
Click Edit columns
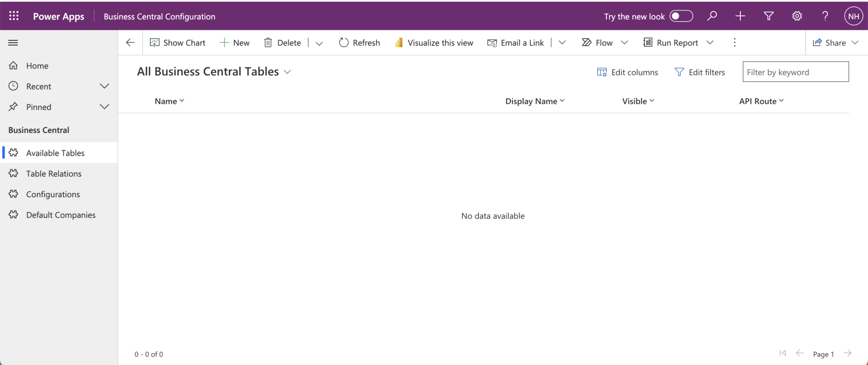(x=627, y=72)
